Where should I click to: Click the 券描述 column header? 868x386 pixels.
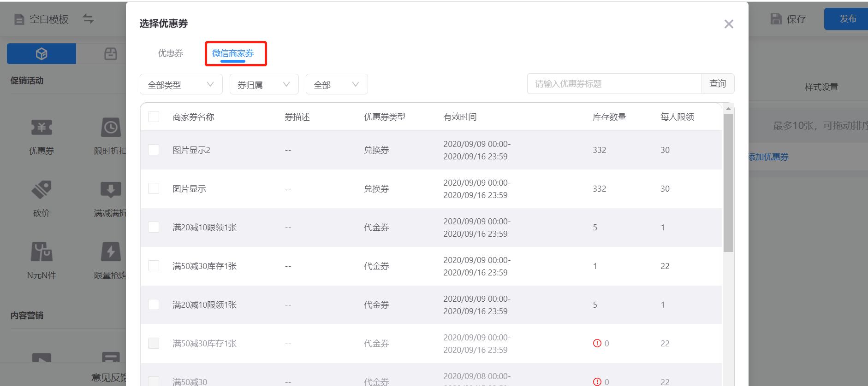[x=297, y=117]
